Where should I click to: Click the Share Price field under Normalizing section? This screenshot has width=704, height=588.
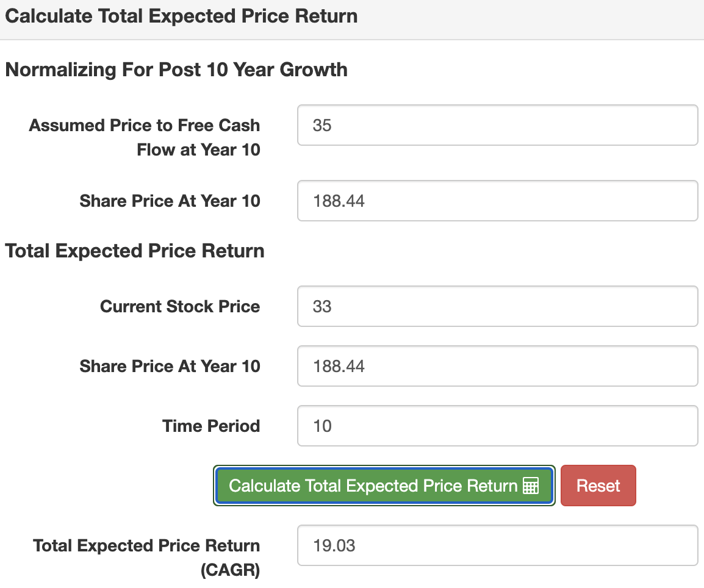[x=497, y=200]
